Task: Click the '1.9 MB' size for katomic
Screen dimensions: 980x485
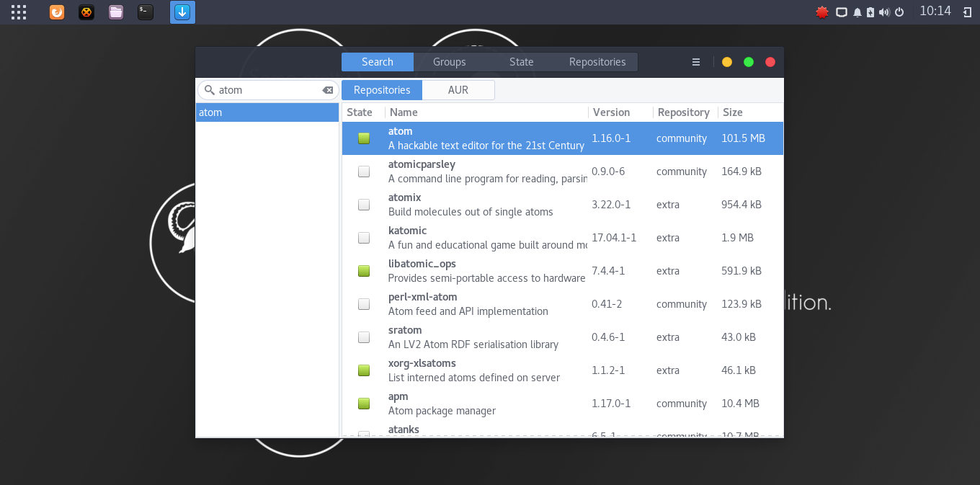Action: tap(737, 238)
